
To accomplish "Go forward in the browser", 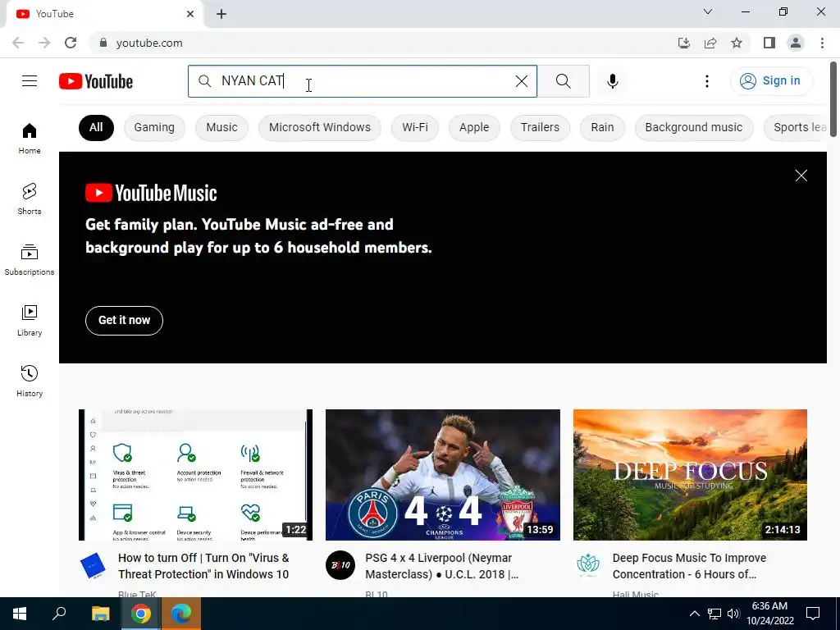I will point(44,43).
